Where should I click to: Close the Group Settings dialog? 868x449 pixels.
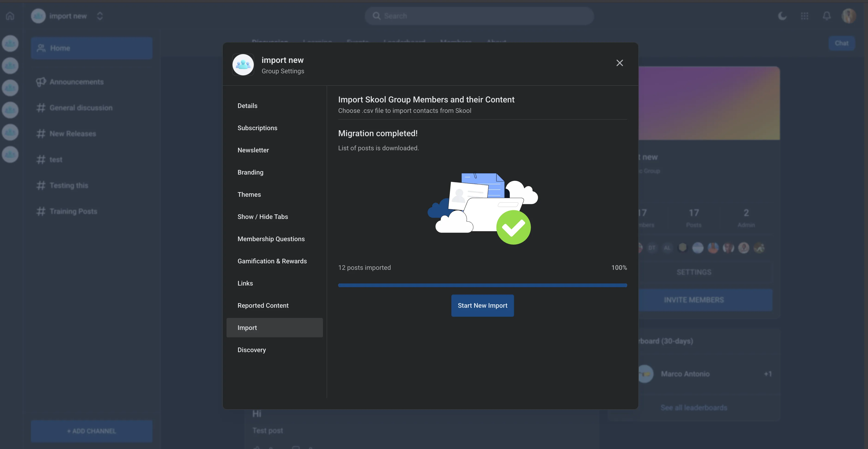619,63
